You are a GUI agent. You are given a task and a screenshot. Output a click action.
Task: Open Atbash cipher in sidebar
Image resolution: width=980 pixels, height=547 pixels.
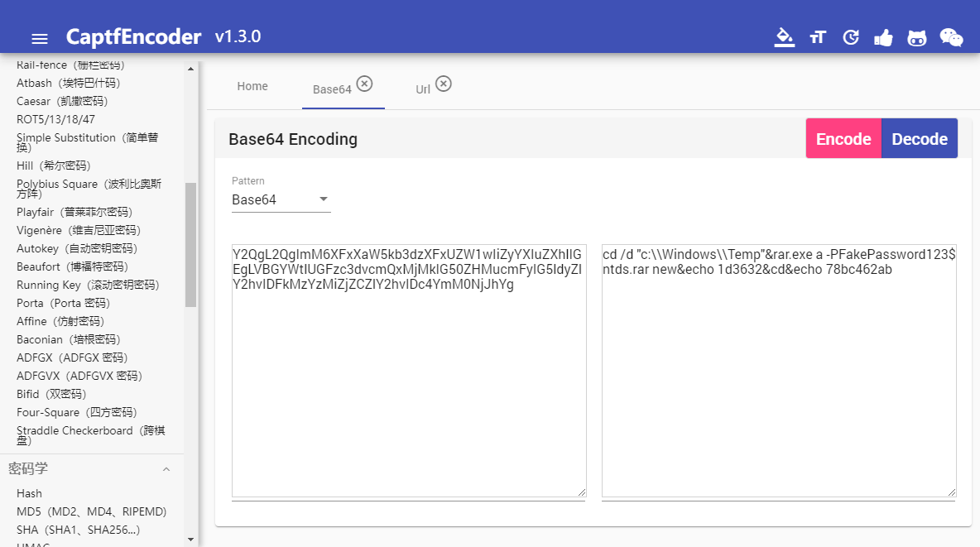click(x=68, y=83)
